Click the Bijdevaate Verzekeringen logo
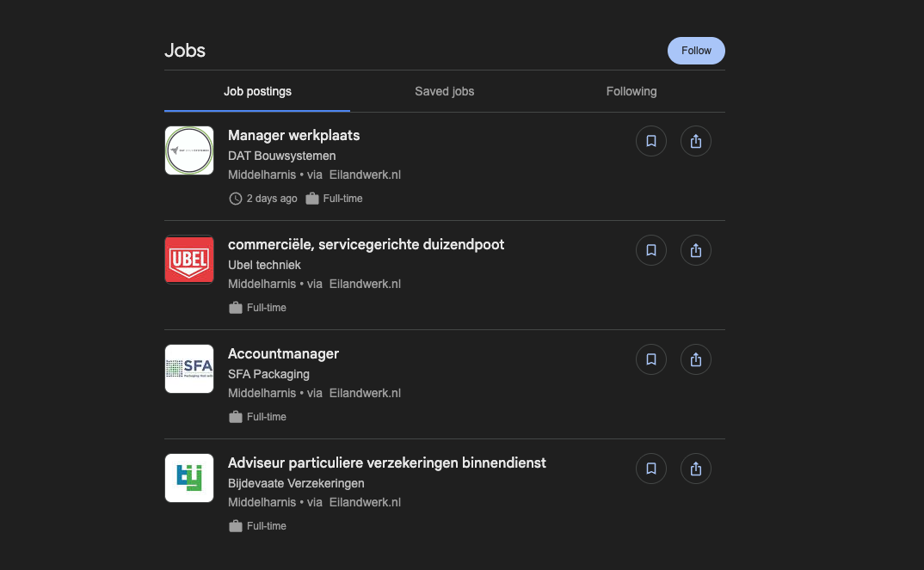924x570 pixels. coord(189,478)
